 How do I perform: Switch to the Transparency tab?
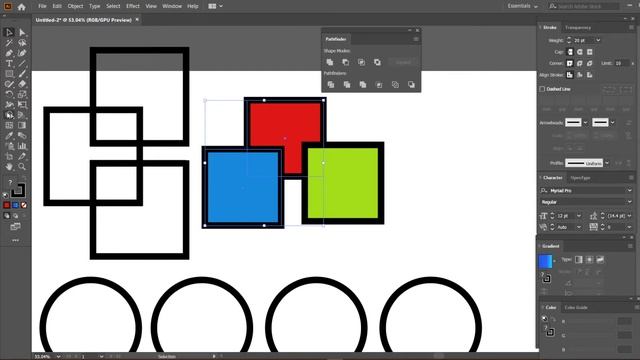[578, 28]
